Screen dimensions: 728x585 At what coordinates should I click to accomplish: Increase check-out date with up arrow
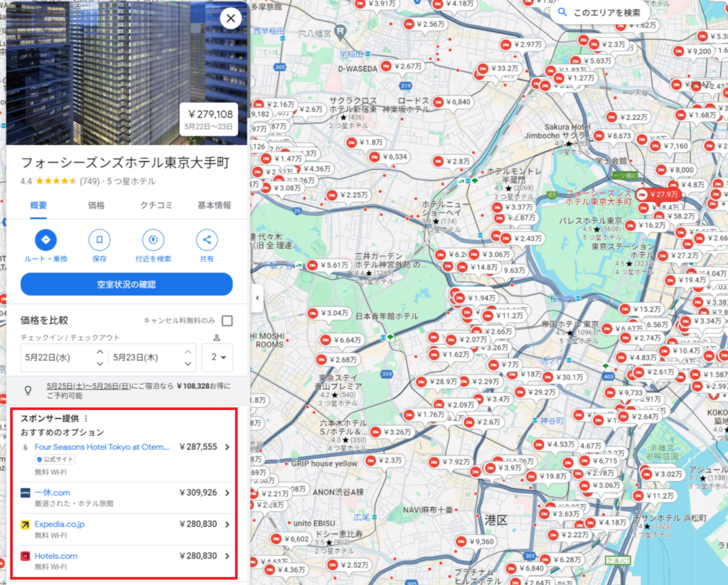[x=188, y=352]
